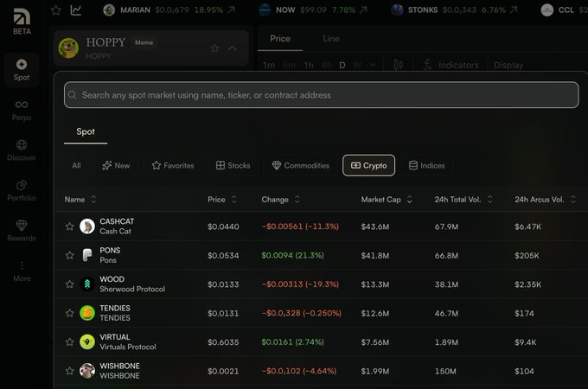
Task: Open the More menu in sidebar
Action: tap(22, 271)
